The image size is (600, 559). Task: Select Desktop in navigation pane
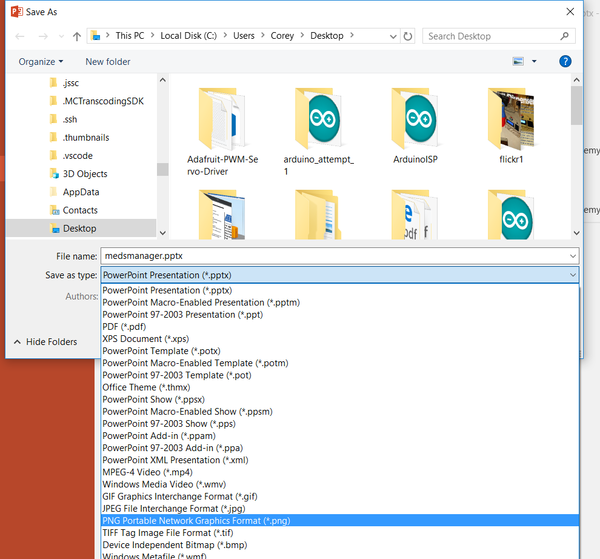coord(81,228)
